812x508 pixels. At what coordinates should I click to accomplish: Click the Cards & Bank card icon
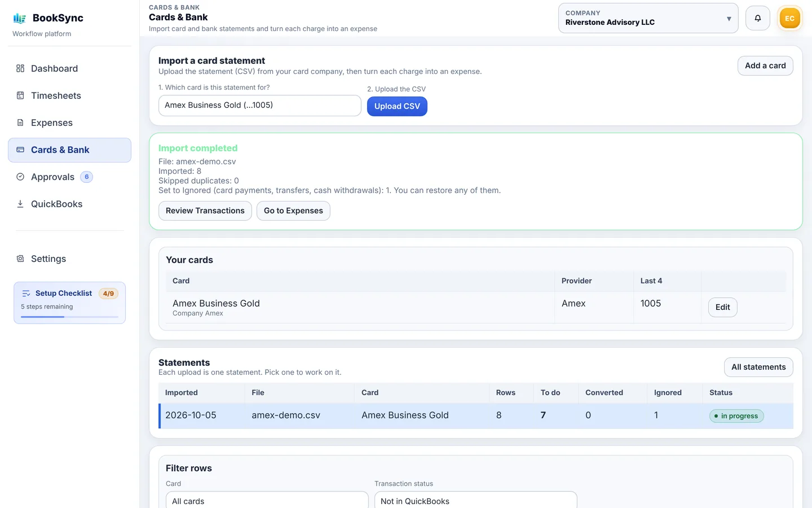(20, 150)
